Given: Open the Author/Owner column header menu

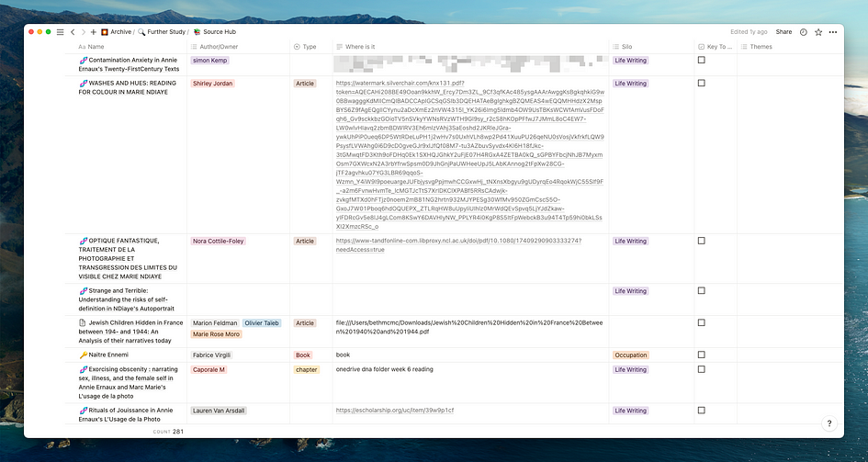Looking at the screenshot, I should tap(218, 46).
